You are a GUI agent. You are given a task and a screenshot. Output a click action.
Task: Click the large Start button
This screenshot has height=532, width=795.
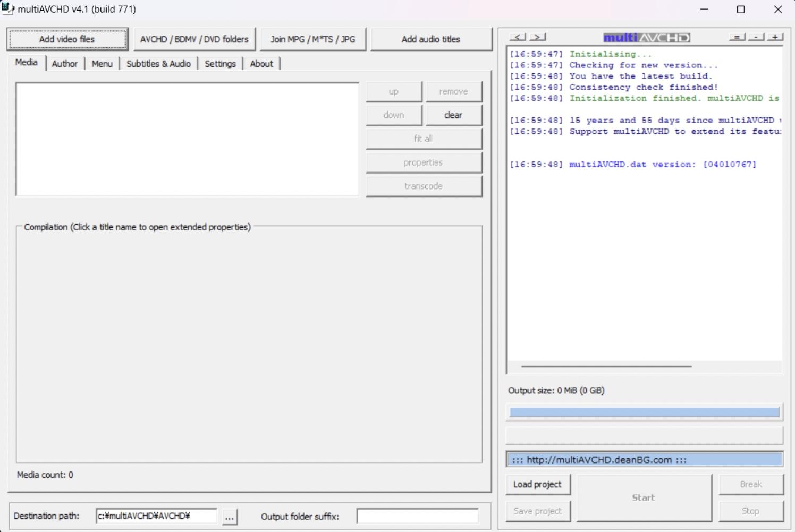click(x=644, y=498)
